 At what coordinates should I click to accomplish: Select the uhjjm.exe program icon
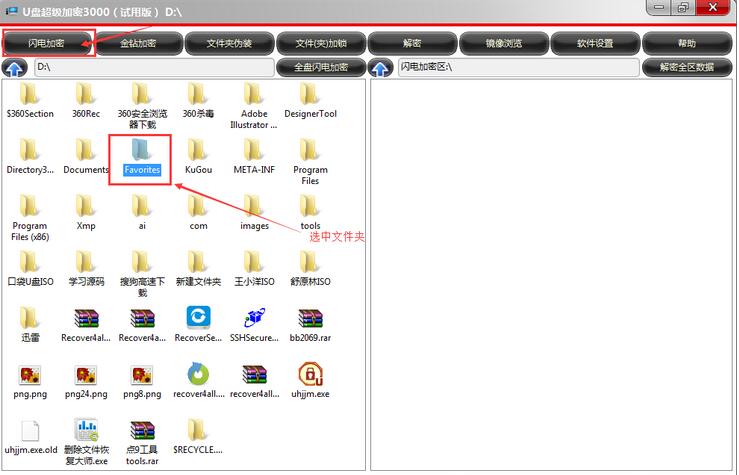(x=310, y=375)
